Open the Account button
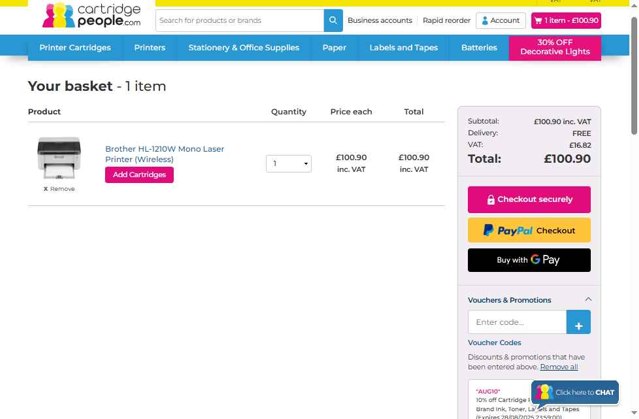The image size is (639, 419). point(500,20)
